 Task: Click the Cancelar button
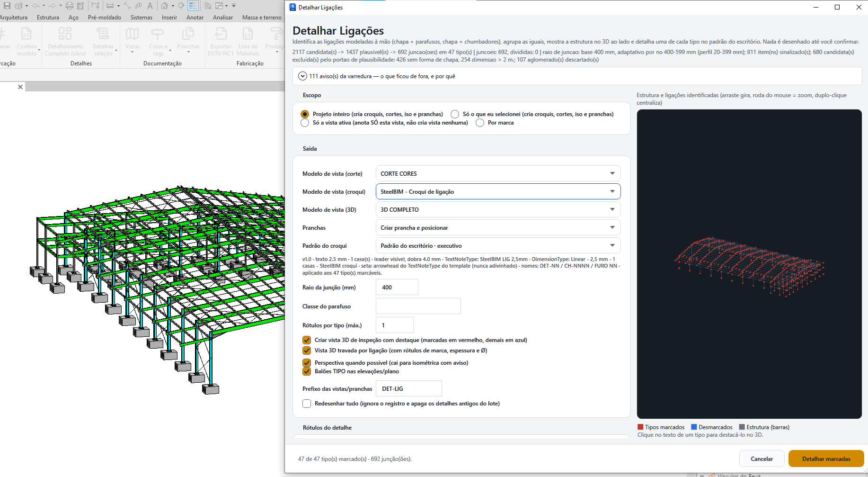(x=762, y=459)
